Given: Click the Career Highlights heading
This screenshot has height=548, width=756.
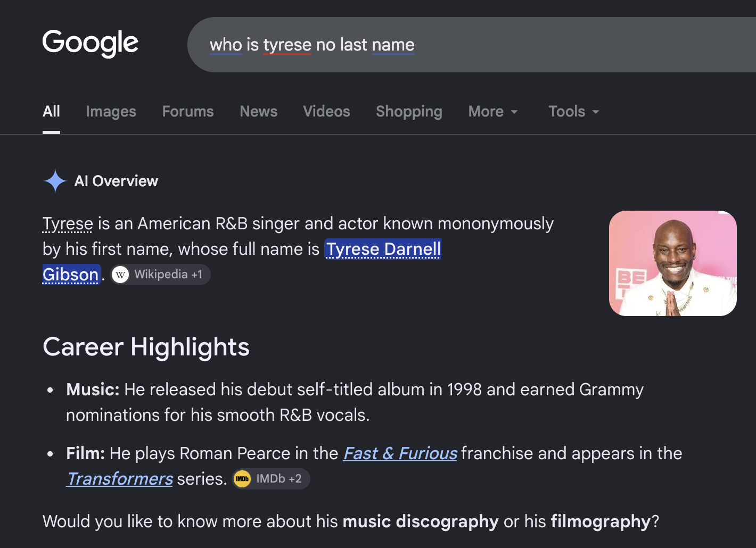Looking at the screenshot, I should pos(146,347).
